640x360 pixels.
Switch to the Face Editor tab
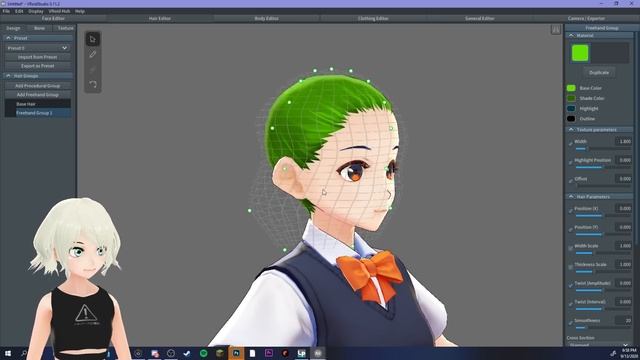coord(53,18)
